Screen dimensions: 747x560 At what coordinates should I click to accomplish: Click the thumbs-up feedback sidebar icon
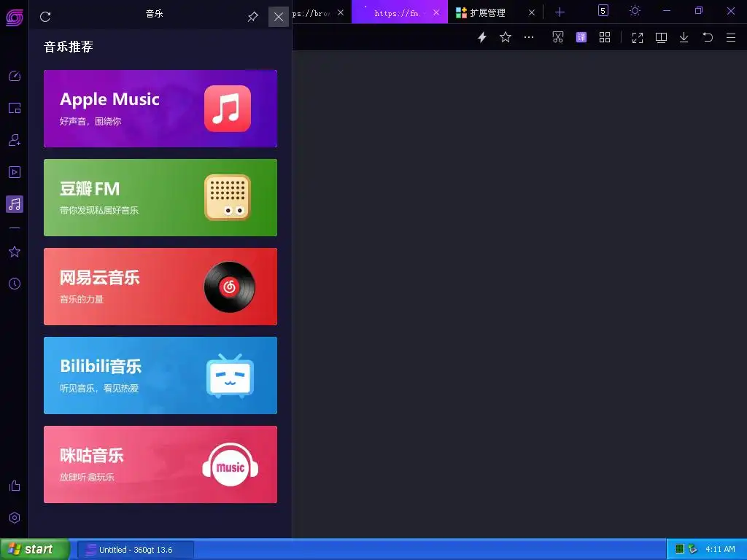click(x=15, y=486)
